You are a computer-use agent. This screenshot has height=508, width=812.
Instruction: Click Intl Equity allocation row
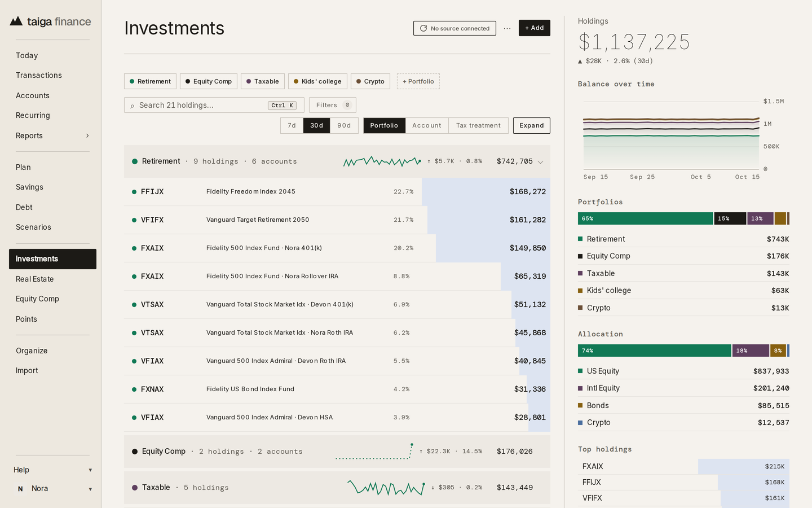pos(683,388)
